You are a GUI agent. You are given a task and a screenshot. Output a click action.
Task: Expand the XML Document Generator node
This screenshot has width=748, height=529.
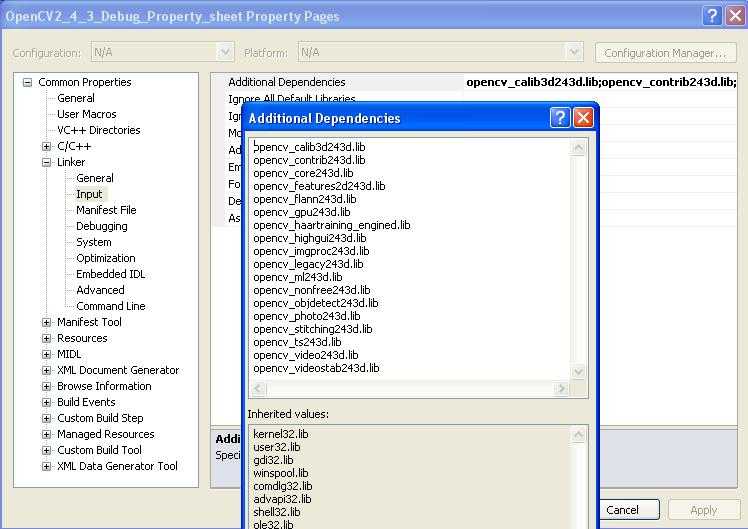(46, 370)
